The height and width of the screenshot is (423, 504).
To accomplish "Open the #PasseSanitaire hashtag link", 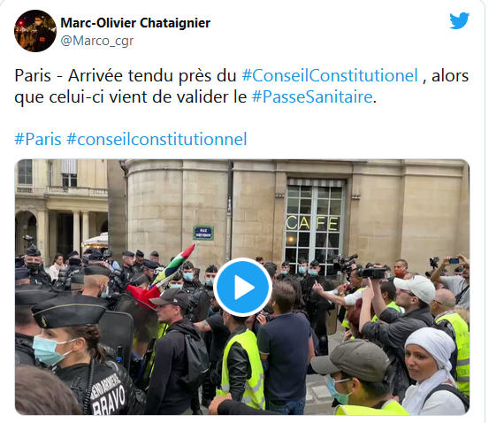I will (312, 96).
